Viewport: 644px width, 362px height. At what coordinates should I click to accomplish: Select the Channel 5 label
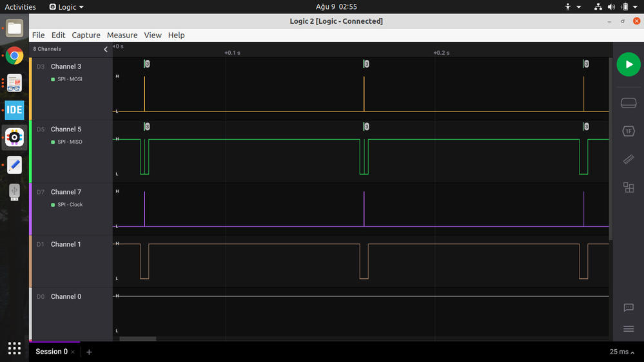(66, 129)
